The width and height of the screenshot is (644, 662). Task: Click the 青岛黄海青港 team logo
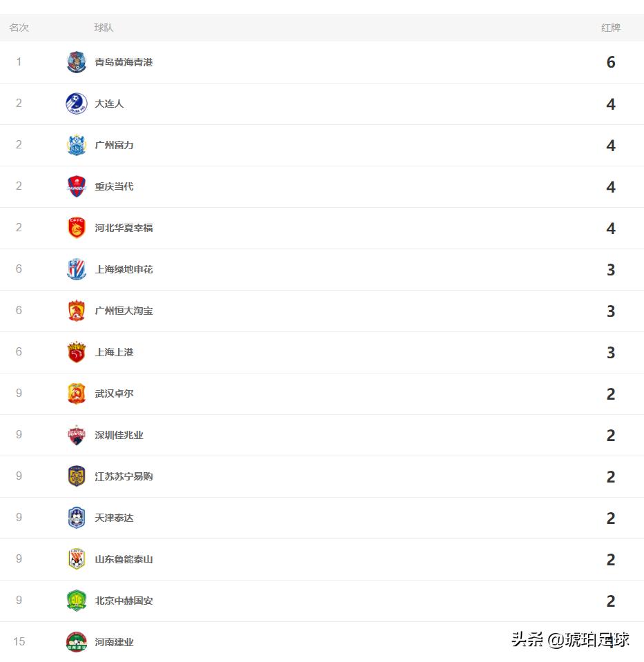77,62
